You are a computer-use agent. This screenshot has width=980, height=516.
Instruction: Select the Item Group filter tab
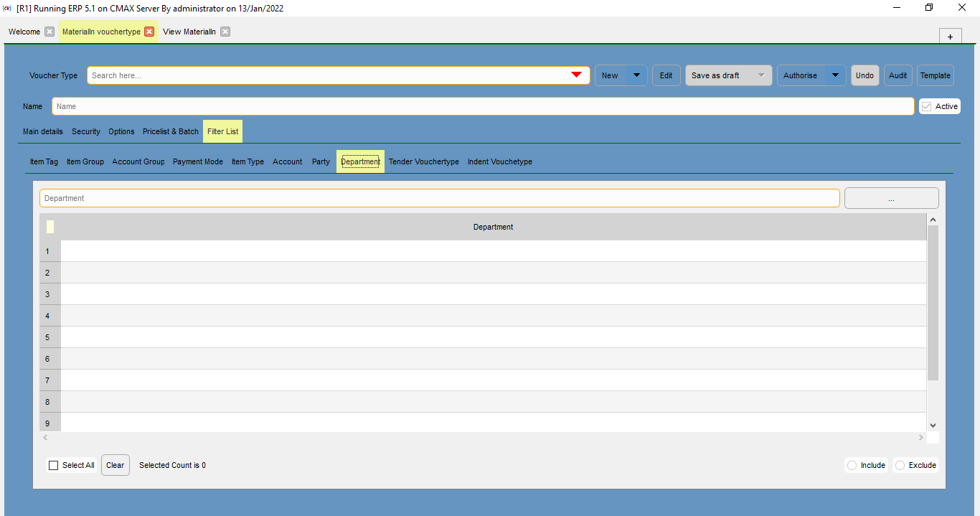85,161
